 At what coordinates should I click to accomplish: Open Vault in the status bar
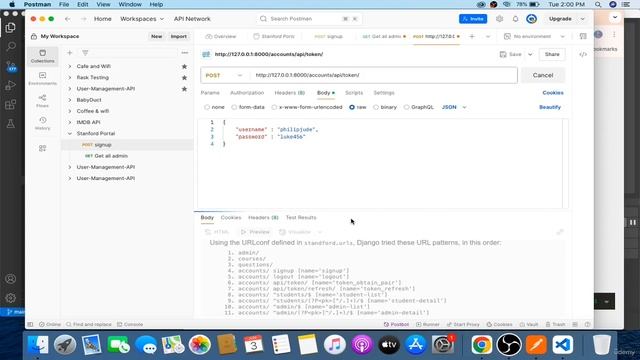(529, 324)
